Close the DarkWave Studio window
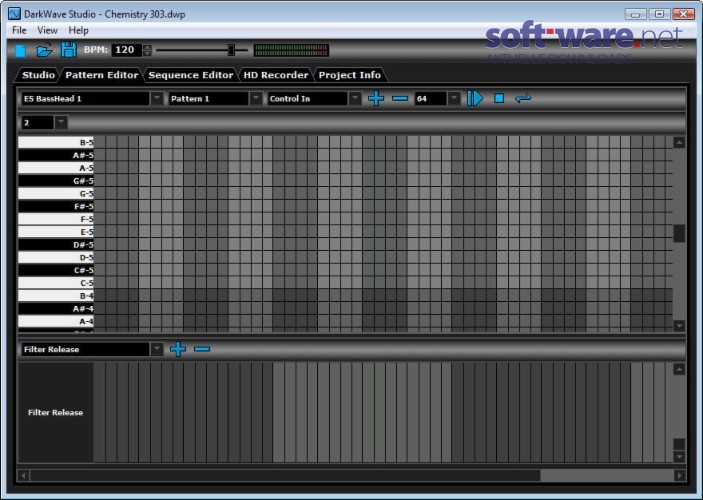This screenshot has height=500, width=703. point(684,14)
